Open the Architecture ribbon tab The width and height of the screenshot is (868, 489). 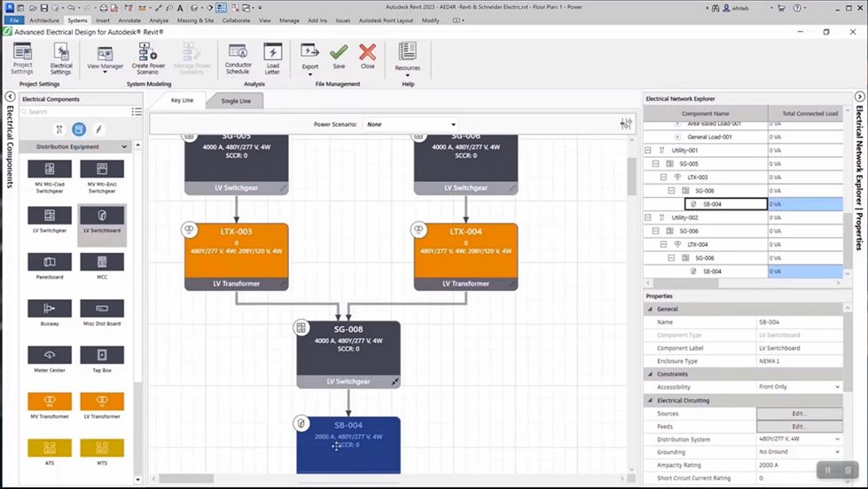tap(44, 20)
